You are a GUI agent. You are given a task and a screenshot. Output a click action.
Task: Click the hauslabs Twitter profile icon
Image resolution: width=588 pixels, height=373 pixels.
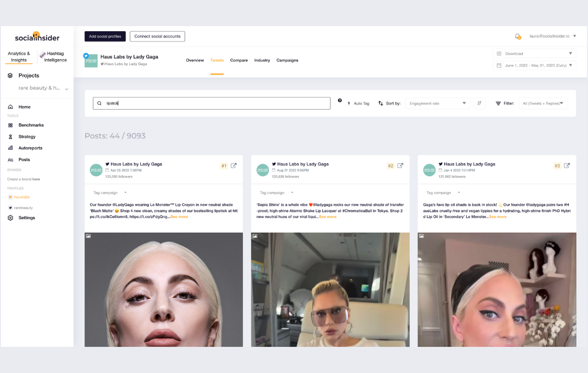coord(10,197)
